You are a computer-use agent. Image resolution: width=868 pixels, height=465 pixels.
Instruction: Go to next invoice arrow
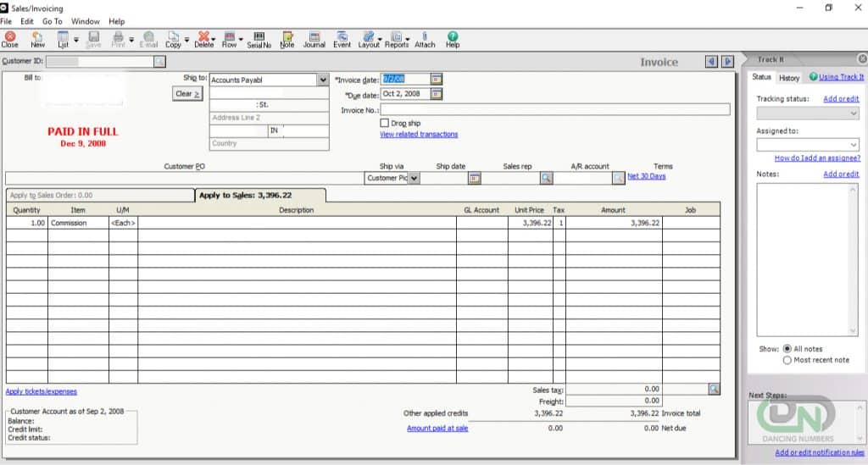tap(728, 61)
